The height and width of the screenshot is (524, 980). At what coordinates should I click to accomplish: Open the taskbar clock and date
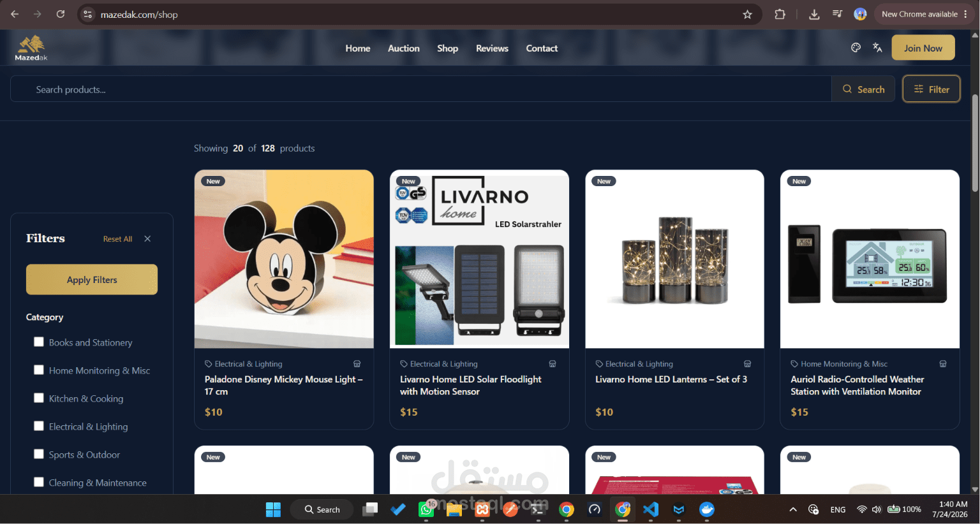950,509
